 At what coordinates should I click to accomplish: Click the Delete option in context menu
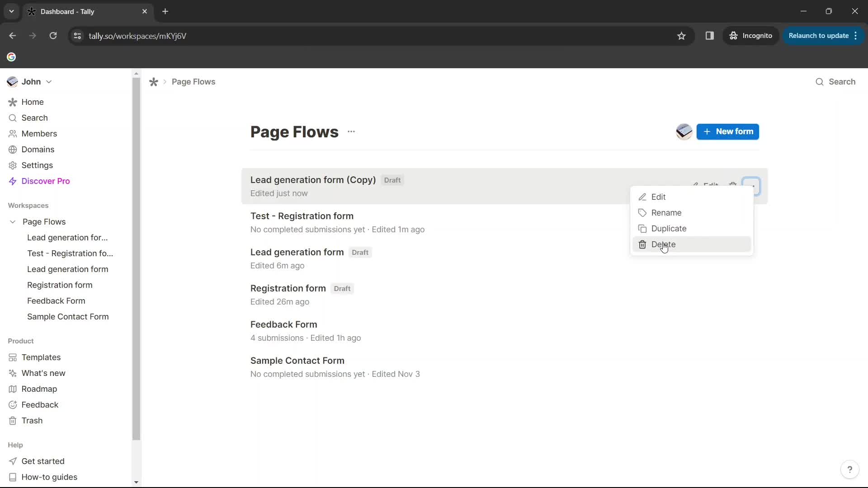664,244
